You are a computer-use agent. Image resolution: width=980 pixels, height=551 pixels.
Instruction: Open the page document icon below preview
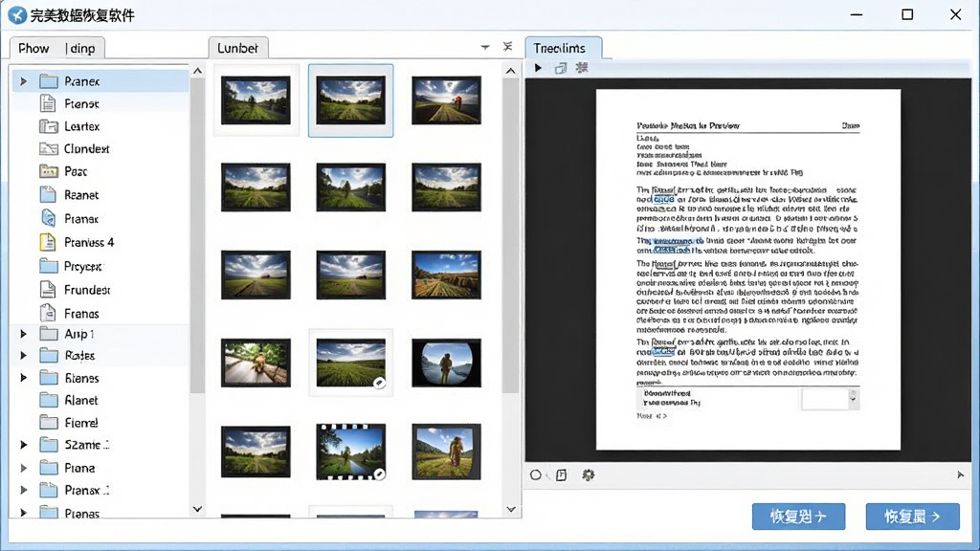coord(561,474)
